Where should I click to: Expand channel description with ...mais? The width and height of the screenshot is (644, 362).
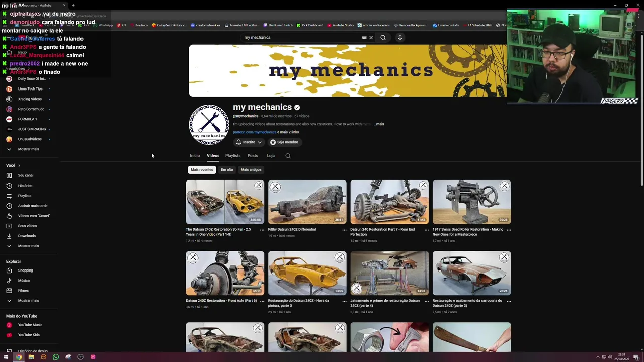[x=379, y=124]
